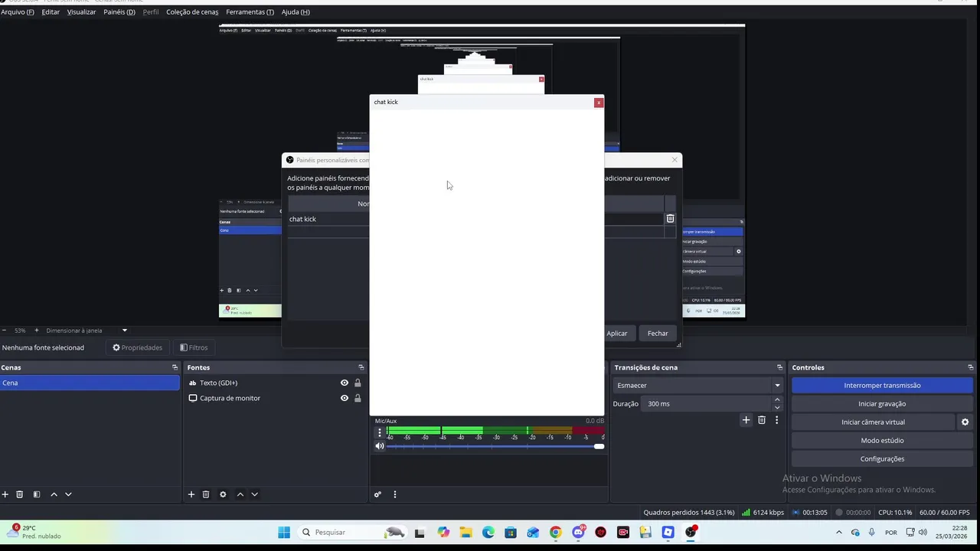Screen dimensions: 980x551
Task: Open advanced audio properties gears icon
Action: coord(377,494)
